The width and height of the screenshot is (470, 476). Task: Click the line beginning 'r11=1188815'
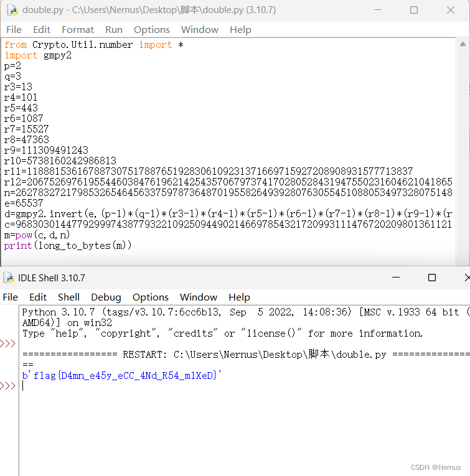click(x=209, y=172)
